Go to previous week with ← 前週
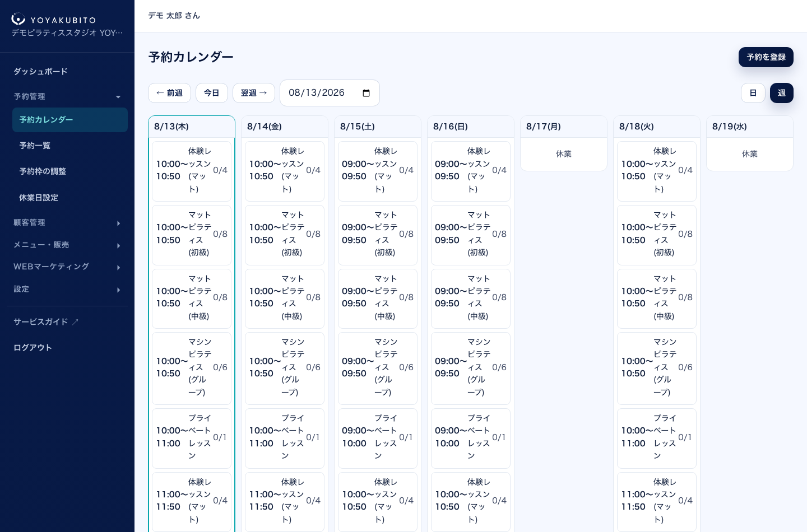 (x=169, y=93)
